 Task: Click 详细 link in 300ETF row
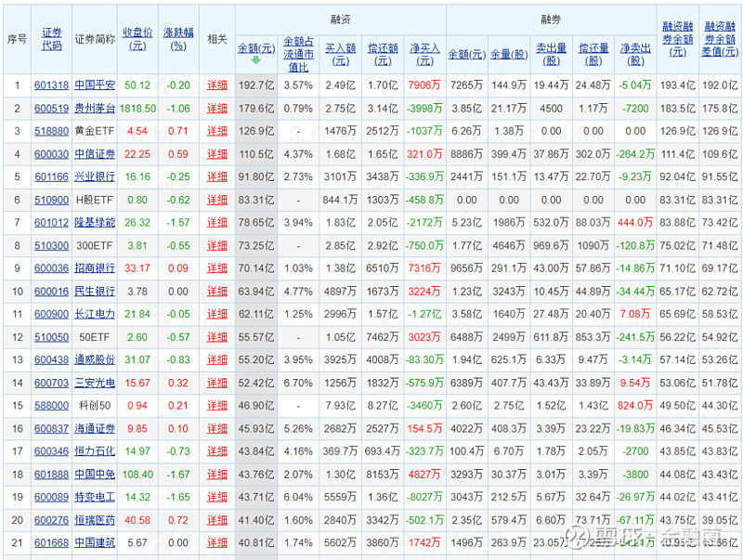pos(217,246)
